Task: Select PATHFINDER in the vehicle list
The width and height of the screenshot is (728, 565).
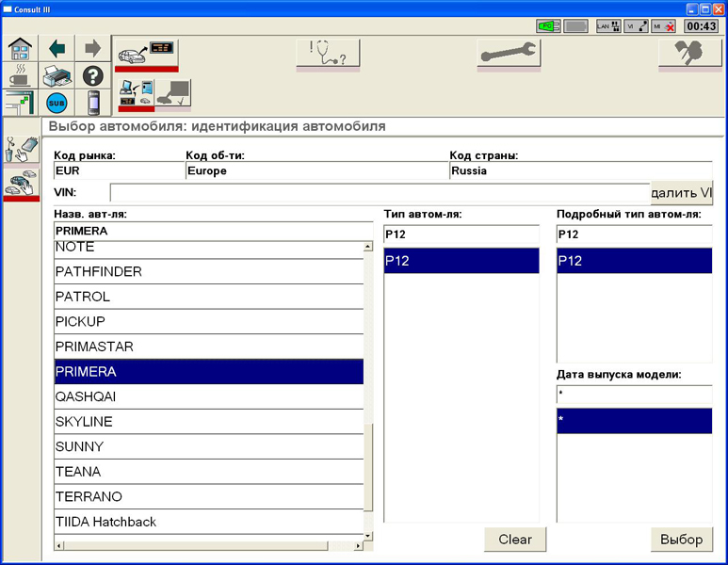Action: pyautogui.click(x=209, y=271)
